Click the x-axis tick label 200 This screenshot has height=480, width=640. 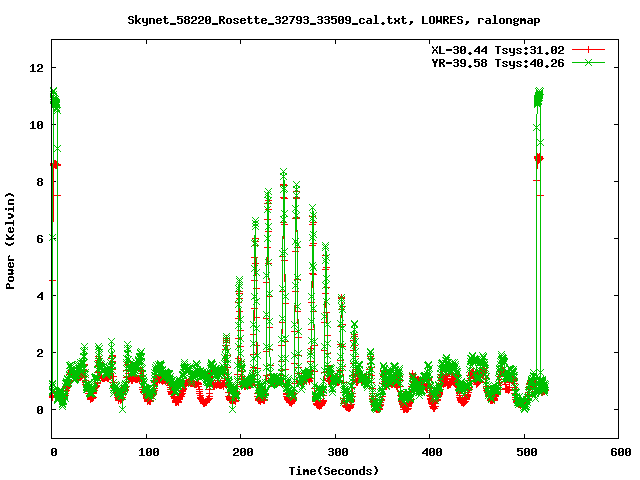coord(242,452)
